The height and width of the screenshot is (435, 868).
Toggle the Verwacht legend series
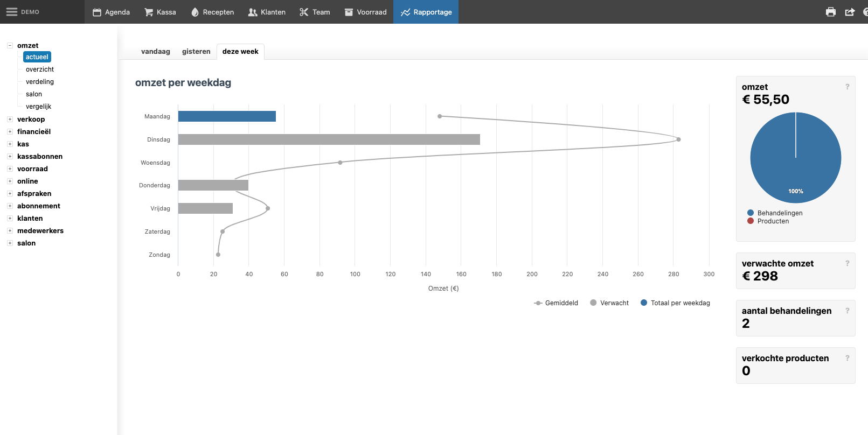tap(609, 303)
